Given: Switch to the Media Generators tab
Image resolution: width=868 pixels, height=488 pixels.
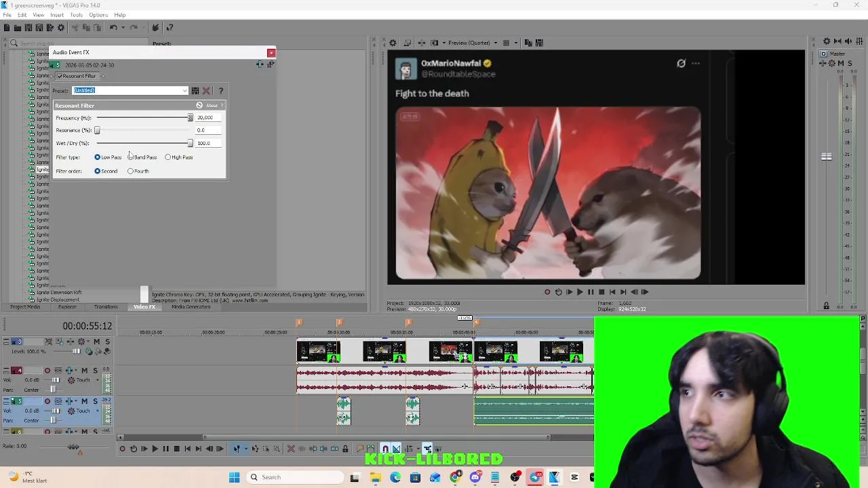Looking at the screenshot, I should pyautogui.click(x=191, y=307).
